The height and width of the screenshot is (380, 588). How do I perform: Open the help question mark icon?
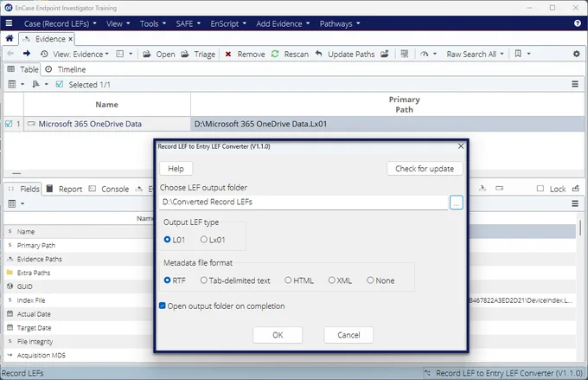(577, 23)
